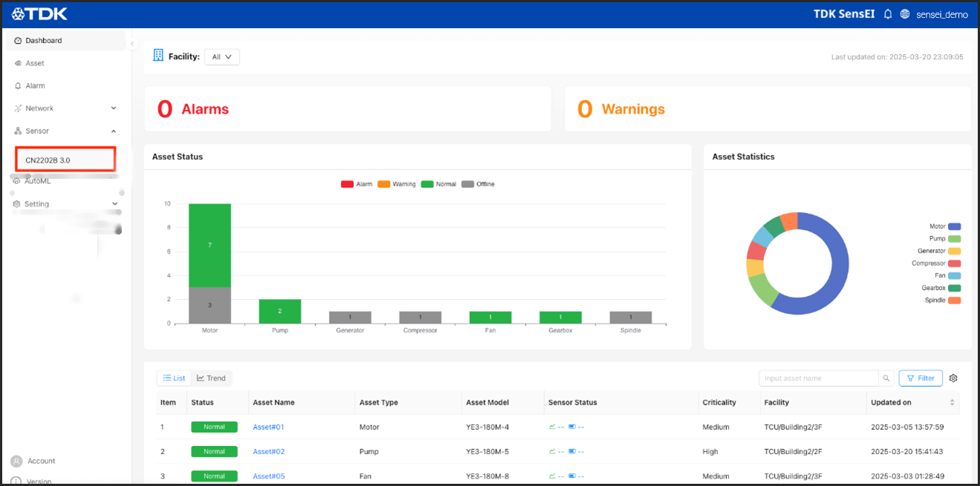Click the Account avatar icon

click(x=16, y=461)
